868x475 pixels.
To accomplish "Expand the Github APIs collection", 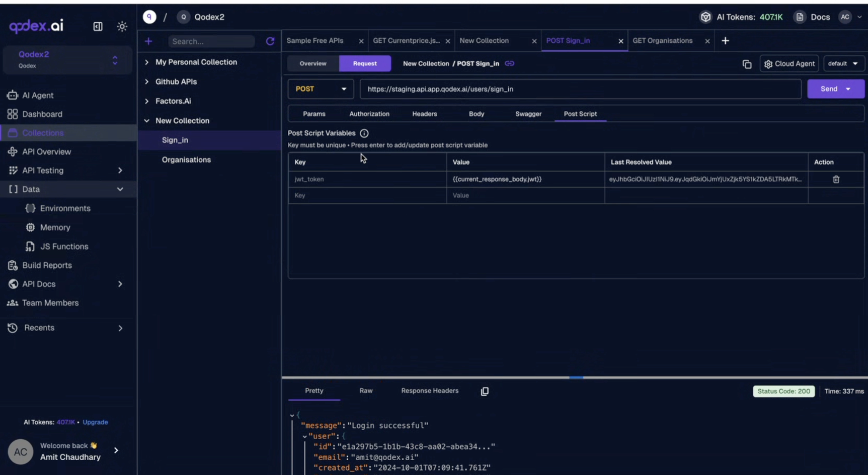I will [147, 82].
